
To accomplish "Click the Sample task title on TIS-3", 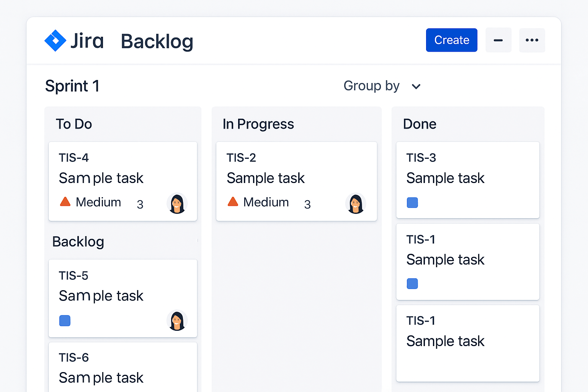I will tap(446, 178).
